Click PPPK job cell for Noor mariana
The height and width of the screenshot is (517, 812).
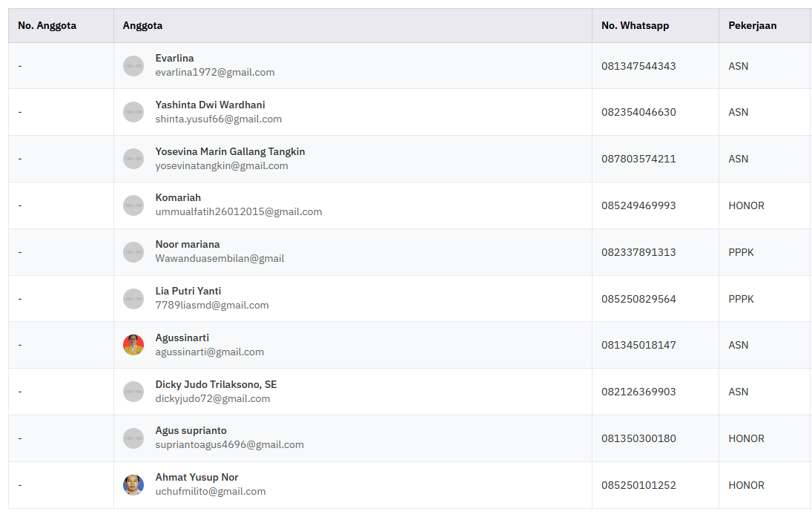pyautogui.click(x=741, y=252)
